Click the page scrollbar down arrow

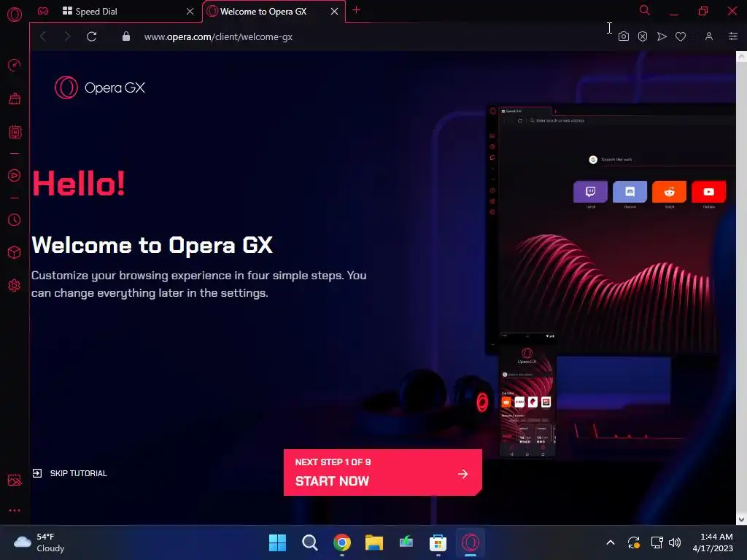[741, 519]
